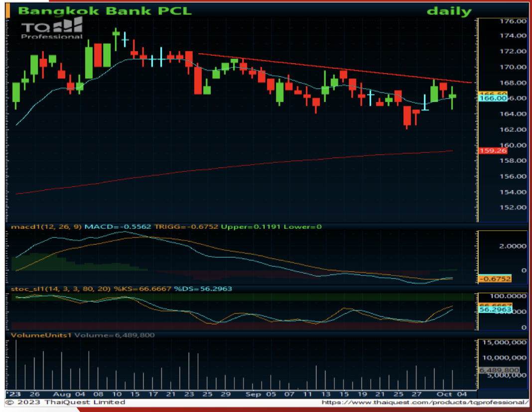Image resolution: width=532 pixels, height=412 pixels.
Task: Click the cyan 166.00 last price tag
Action: (493, 98)
